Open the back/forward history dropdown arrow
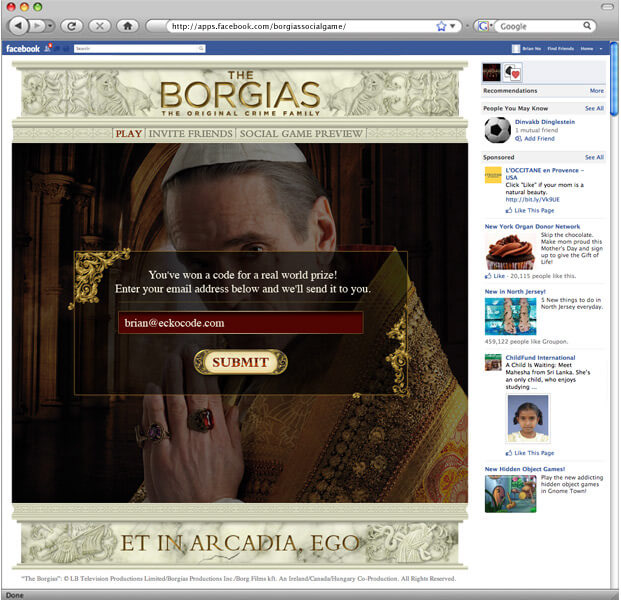This screenshot has width=621, height=600. click(50, 26)
